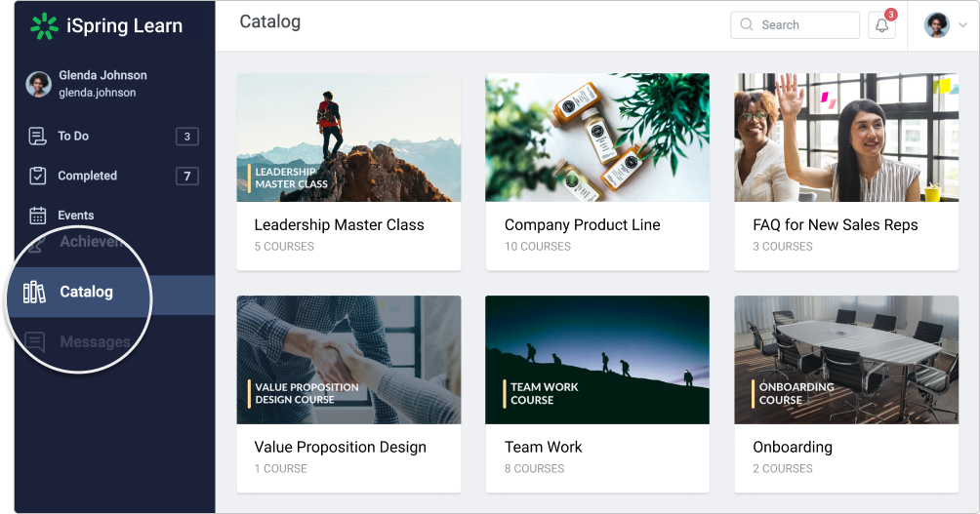Screen dimensions: 980x514
Task: Select the Catalog books icon
Action: coord(35,292)
